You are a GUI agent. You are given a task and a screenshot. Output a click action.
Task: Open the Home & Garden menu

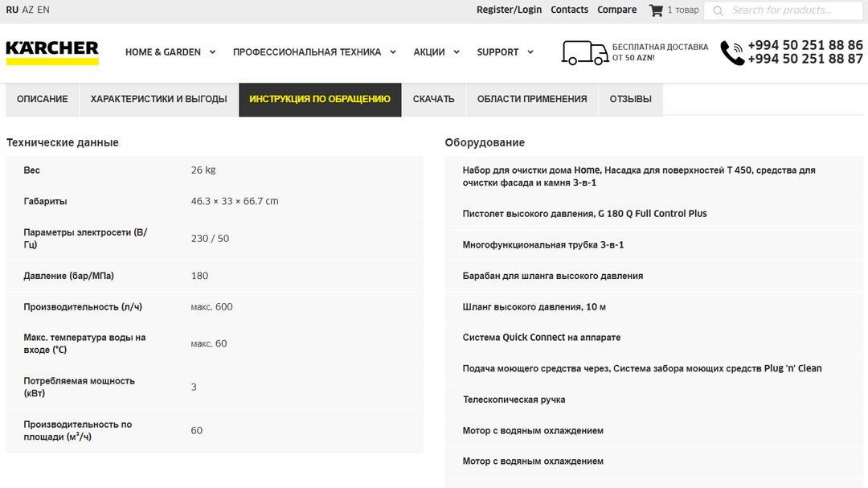click(162, 52)
